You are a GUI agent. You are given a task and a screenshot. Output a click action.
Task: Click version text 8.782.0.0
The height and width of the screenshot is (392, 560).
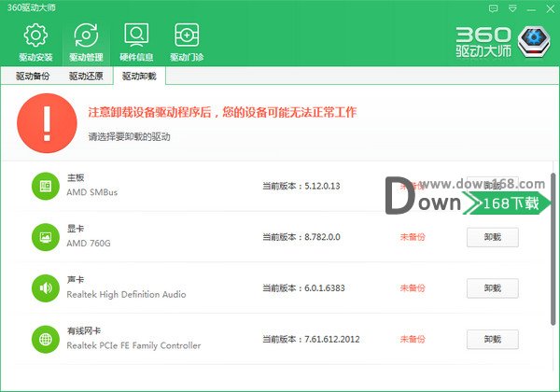[322, 237]
